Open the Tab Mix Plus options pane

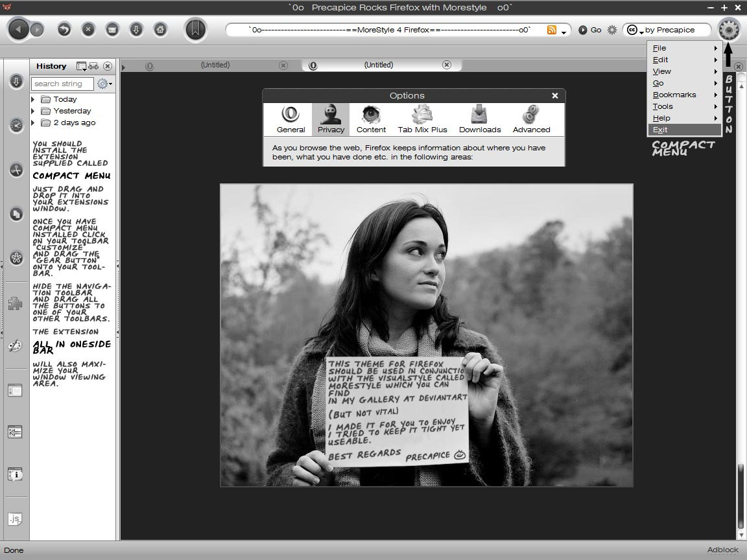point(422,119)
